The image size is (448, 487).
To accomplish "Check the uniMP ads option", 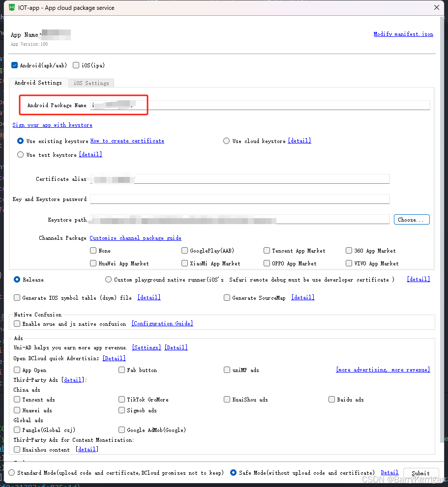I will [227, 370].
